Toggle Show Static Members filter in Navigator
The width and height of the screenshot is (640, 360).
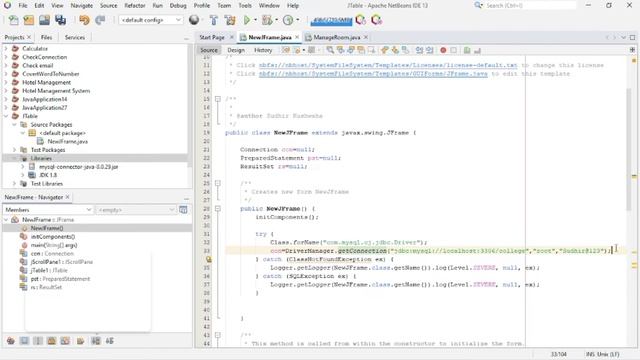[x=38, y=341]
